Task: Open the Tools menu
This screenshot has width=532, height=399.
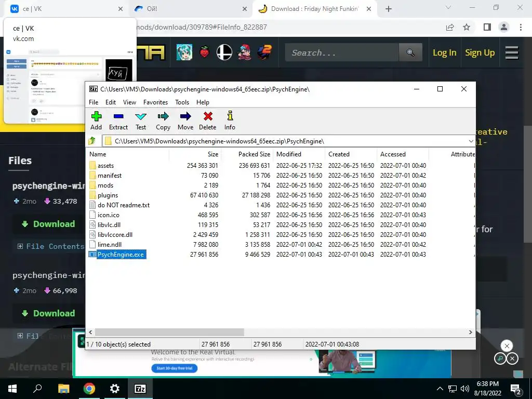Action: point(182,102)
